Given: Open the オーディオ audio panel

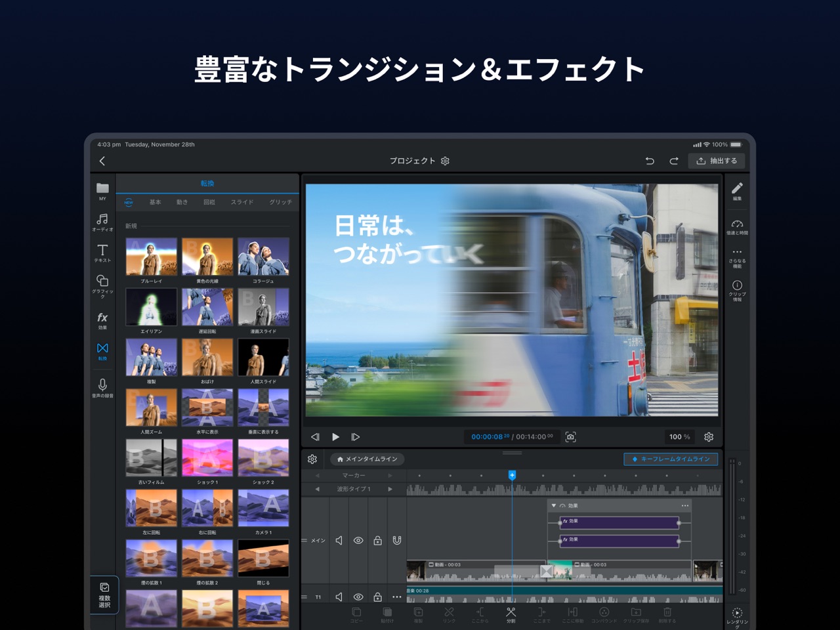Looking at the screenshot, I should 102,222.
